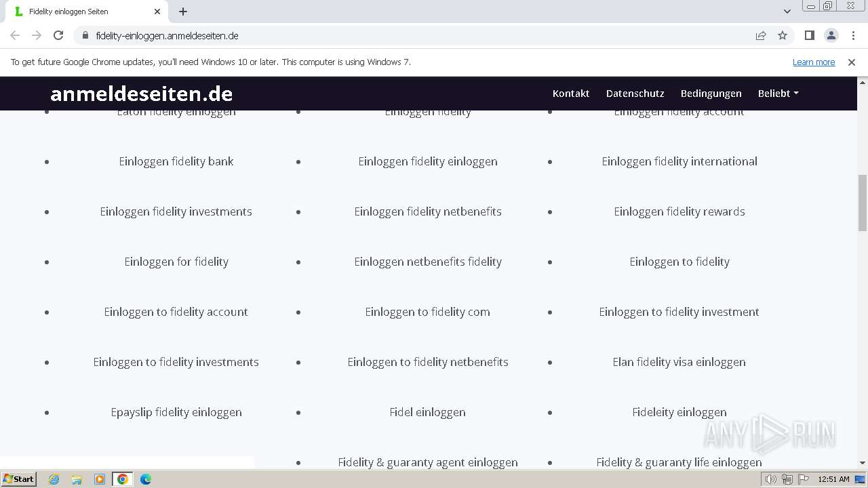Open the Chrome side panel
This screenshot has height=488, width=868.
pos(809,35)
